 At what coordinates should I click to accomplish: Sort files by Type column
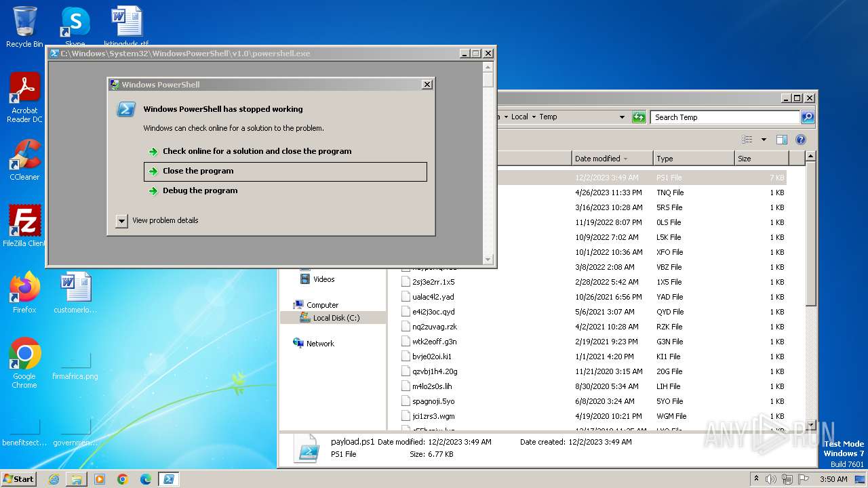pos(694,159)
